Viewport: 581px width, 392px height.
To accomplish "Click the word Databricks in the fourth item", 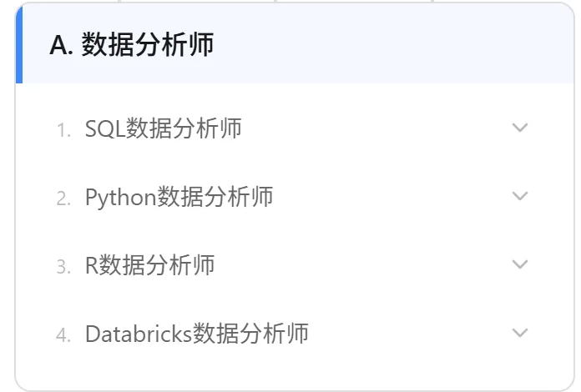I will tap(139, 334).
